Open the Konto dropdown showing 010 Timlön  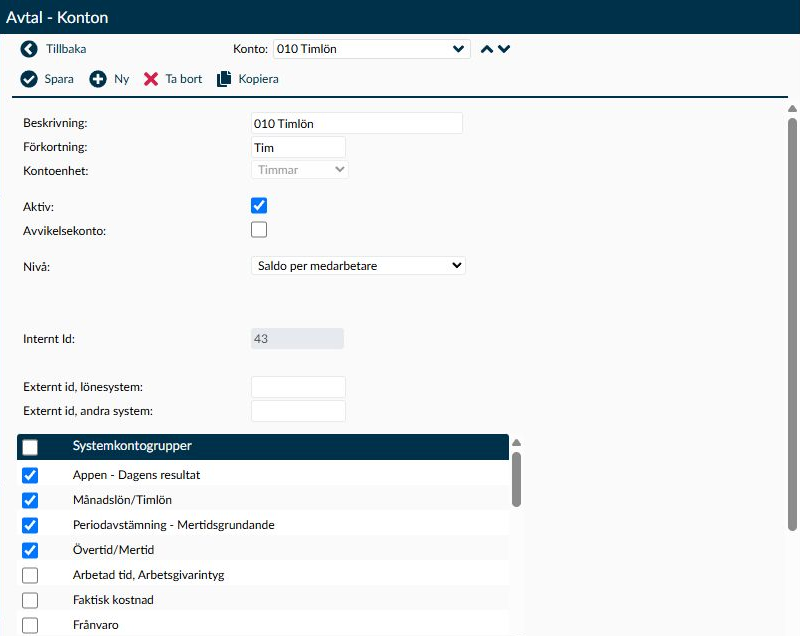371,49
